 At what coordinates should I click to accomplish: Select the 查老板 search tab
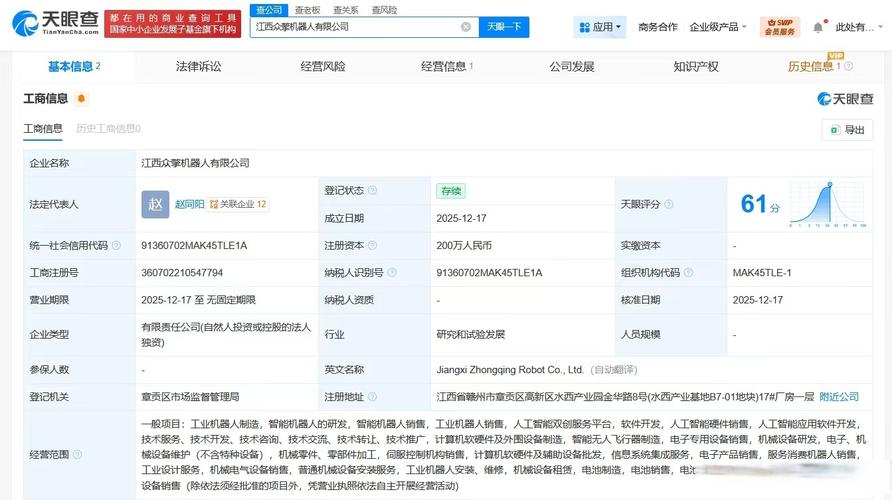[307, 10]
